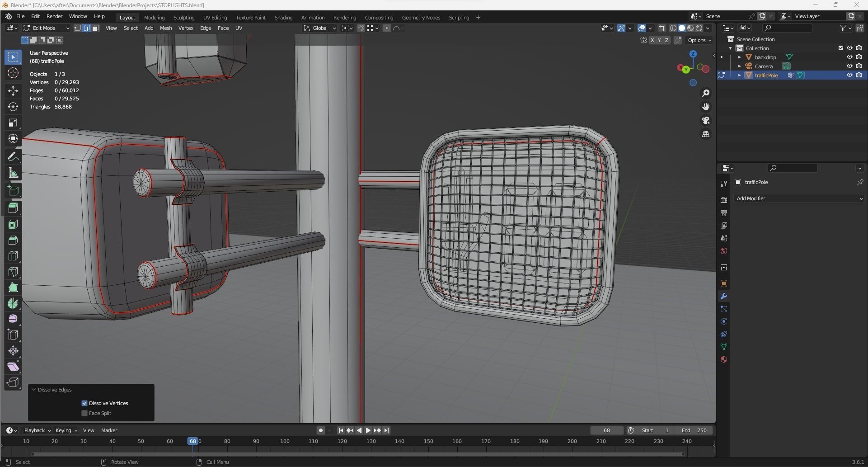The height and width of the screenshot is (467, 868).
Task: Open viewport Options dropdown
Action: tap(699, 40)
